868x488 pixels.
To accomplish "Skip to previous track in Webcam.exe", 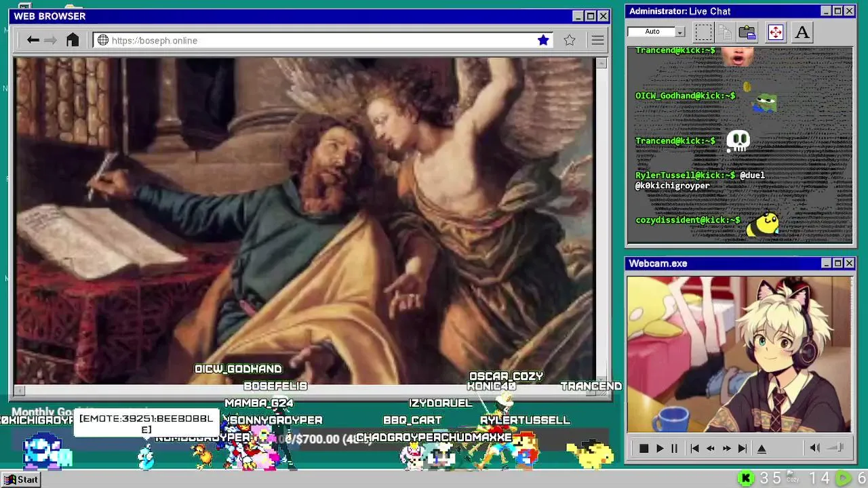I will tap(694, 448).
